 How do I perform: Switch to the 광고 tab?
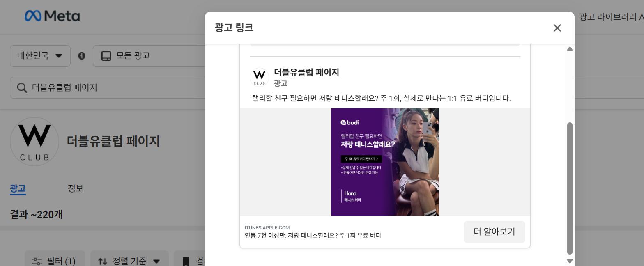coord(18,188)
